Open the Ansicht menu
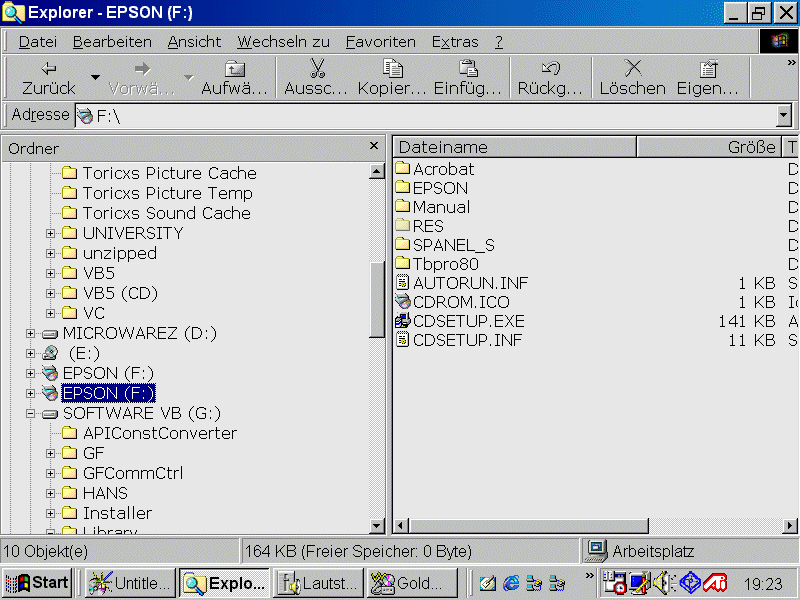The image size is (800, 600). (x=194, y=42)
